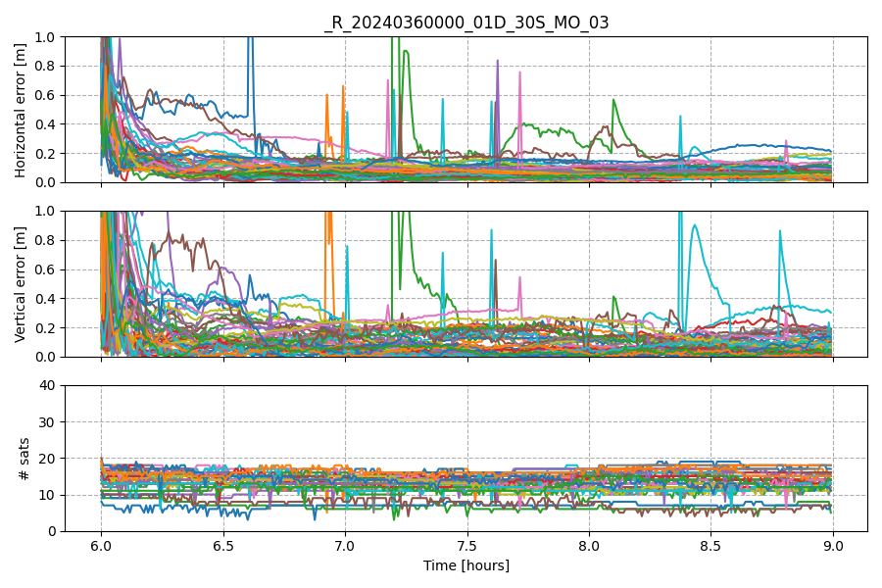Click the 6.0 tick label on time axis
This screenshot has height=588, width=882.
(x=101, y=547)
